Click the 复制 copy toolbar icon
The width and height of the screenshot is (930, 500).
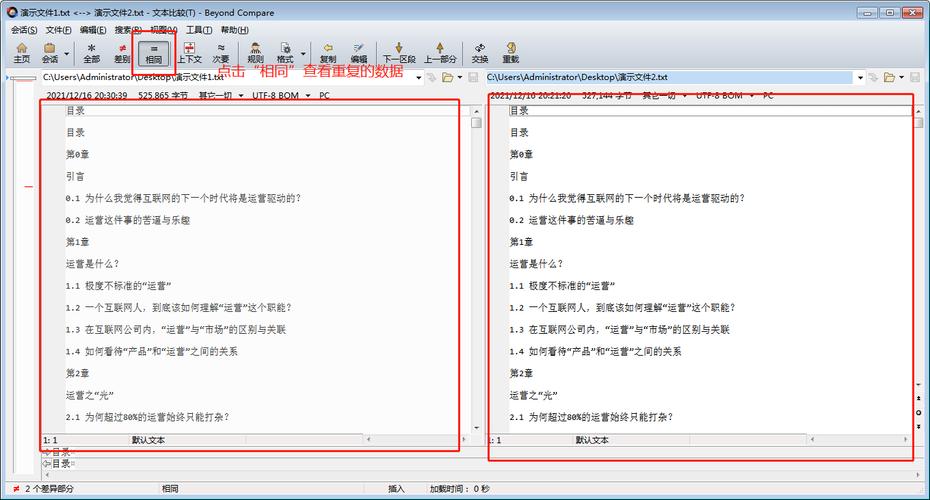coord(328,53)
